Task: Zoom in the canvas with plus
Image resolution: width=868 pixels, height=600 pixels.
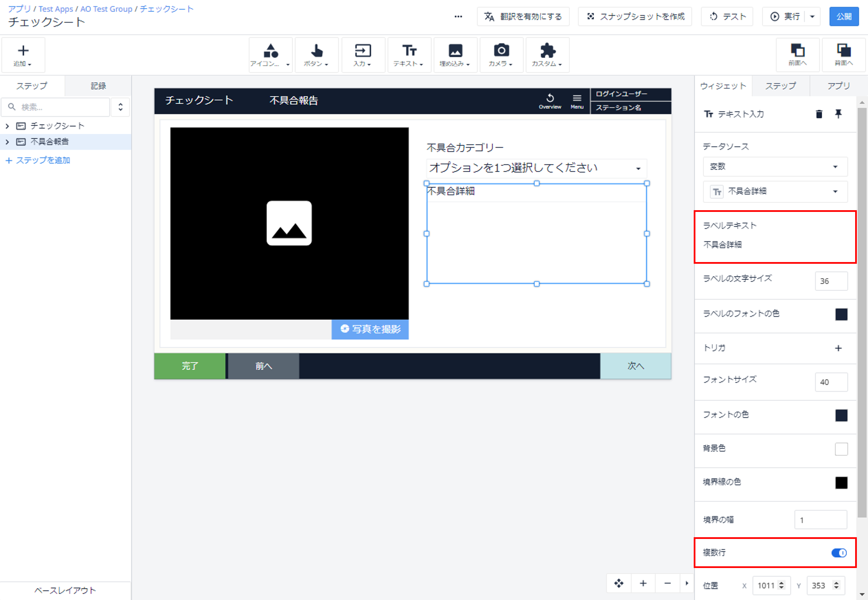Action: tap(643, 583)
